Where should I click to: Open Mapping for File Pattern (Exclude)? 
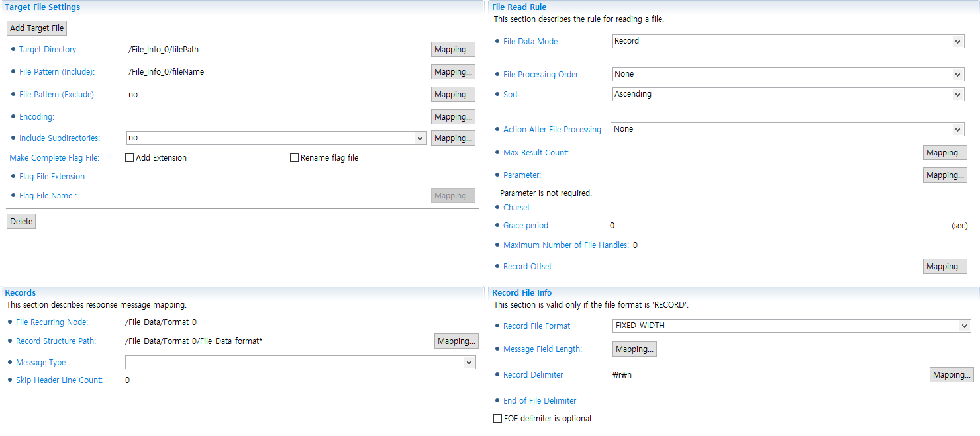point(453,95)
